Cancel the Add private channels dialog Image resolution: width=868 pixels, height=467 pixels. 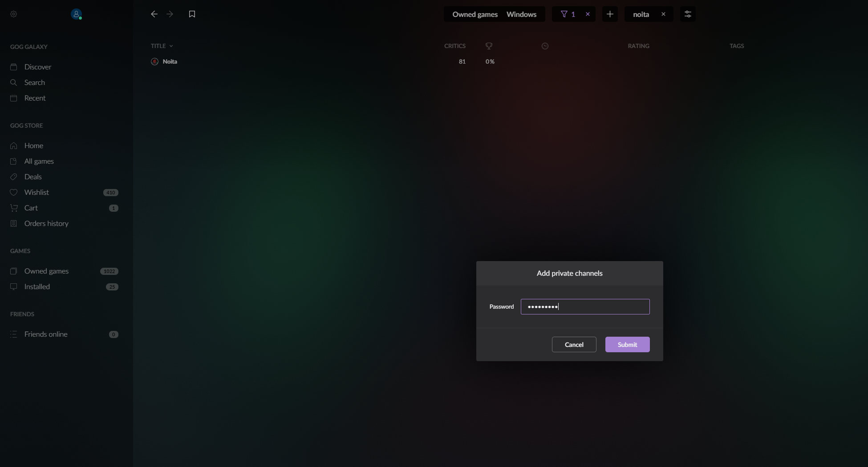click(x=573, y=344)
